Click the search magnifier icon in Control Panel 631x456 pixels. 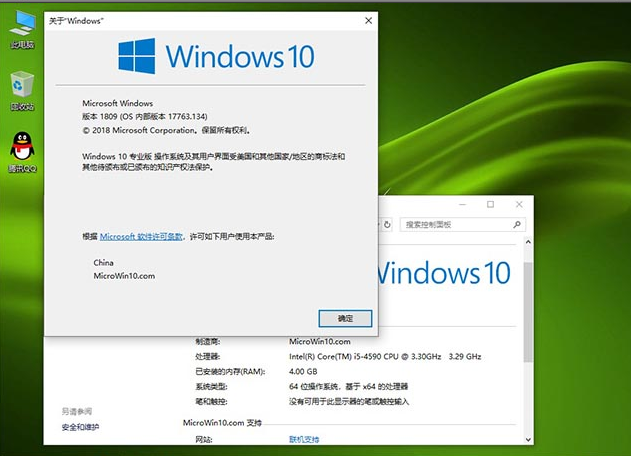point(517,225)
